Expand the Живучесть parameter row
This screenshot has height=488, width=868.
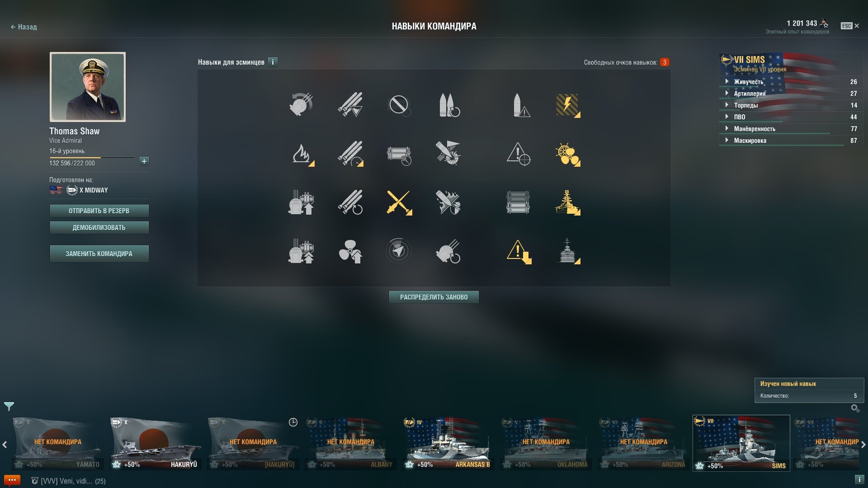click(791, 82)
